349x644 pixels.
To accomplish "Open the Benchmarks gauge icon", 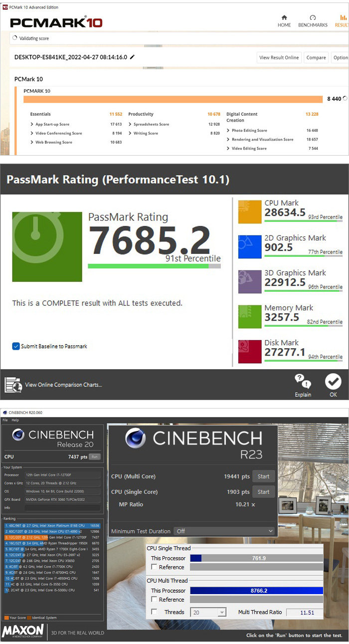I will coord(313,18).
